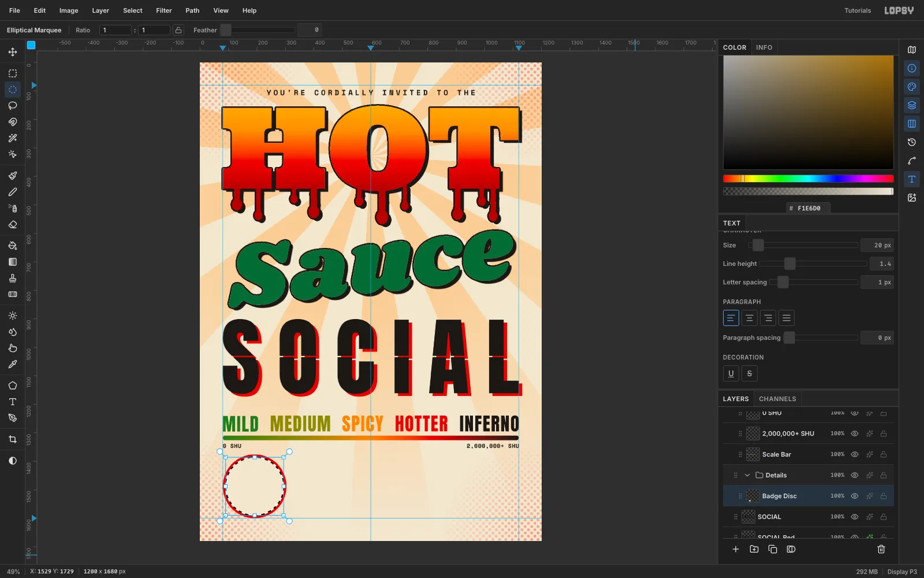The height and width of the screenshot is (578, 924).
Task: Adjust the alpha opacity slider
Action: 808,191
